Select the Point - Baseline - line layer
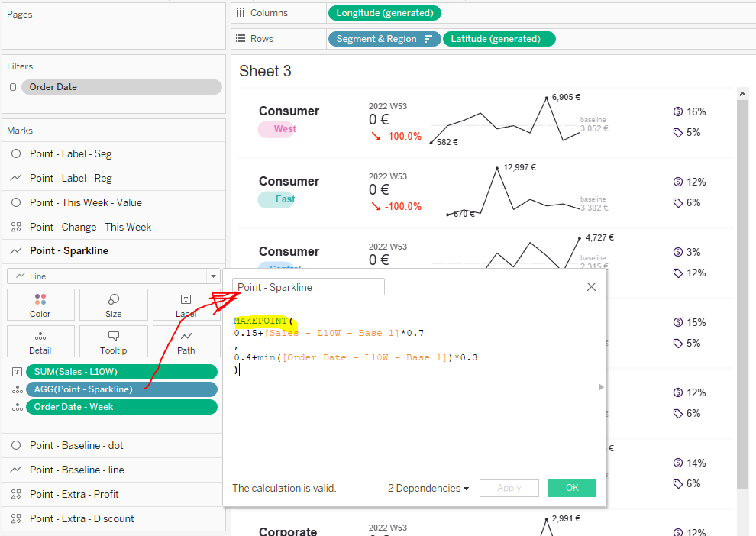756x536 pixels. point(76,470)
